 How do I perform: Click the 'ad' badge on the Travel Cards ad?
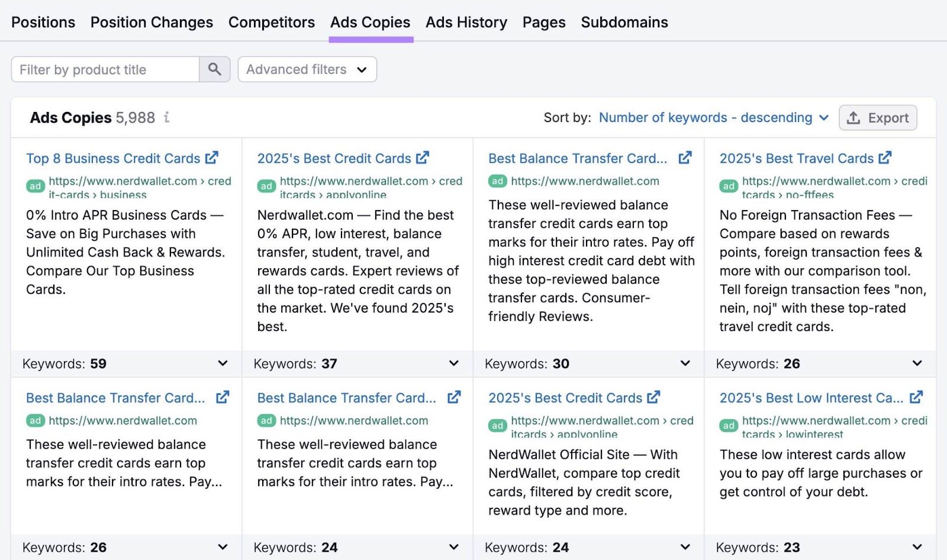pyautogui.click(x=728, y=186)
